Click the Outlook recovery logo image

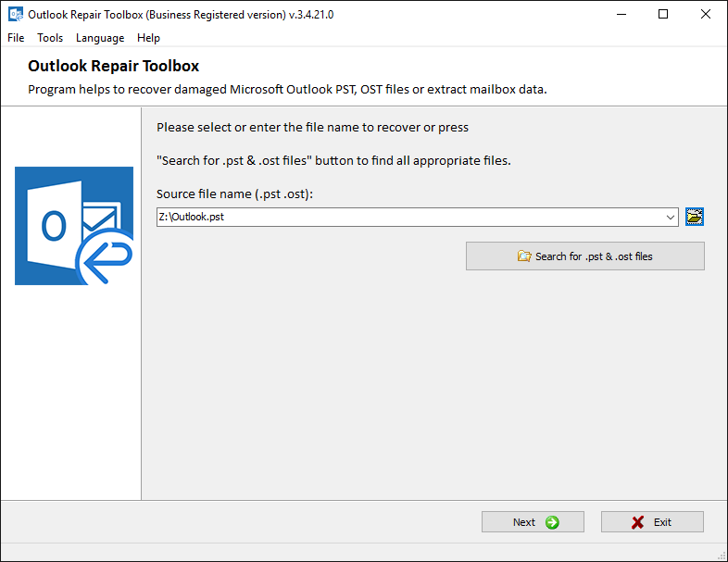point(74,226)
